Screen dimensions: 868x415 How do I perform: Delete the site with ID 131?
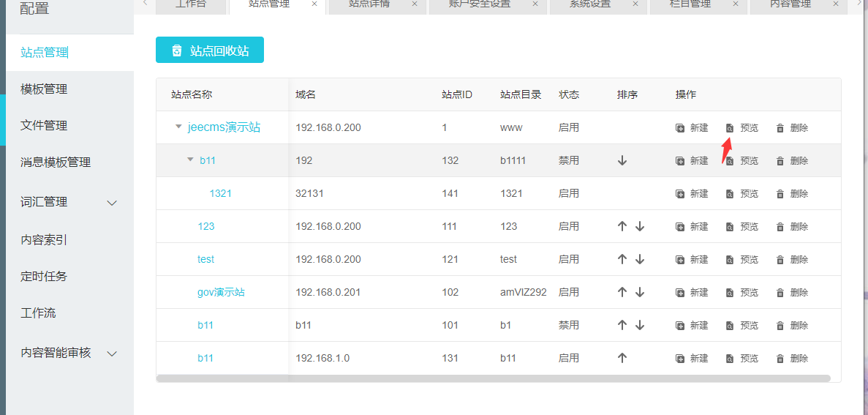coord(792,358)
